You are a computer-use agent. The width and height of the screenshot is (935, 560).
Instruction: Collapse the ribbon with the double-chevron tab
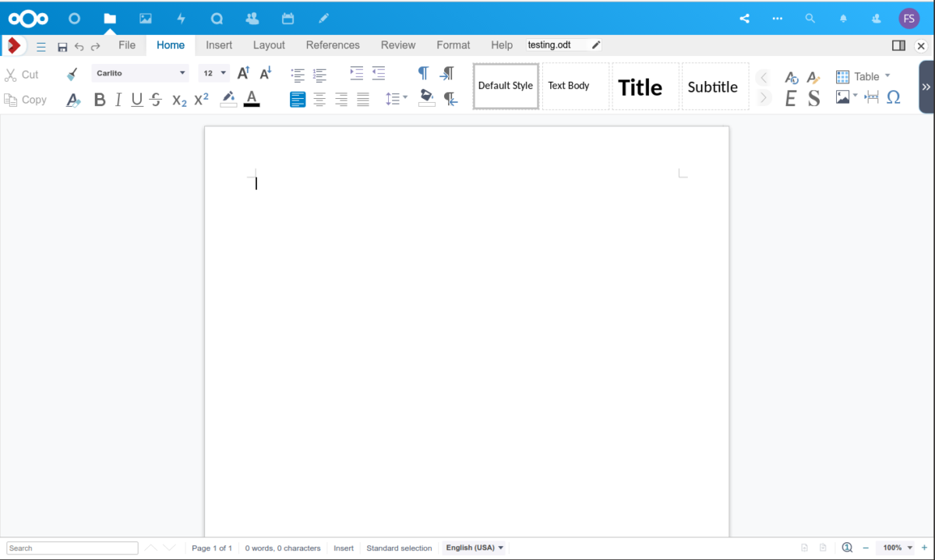tap(926, 87)
